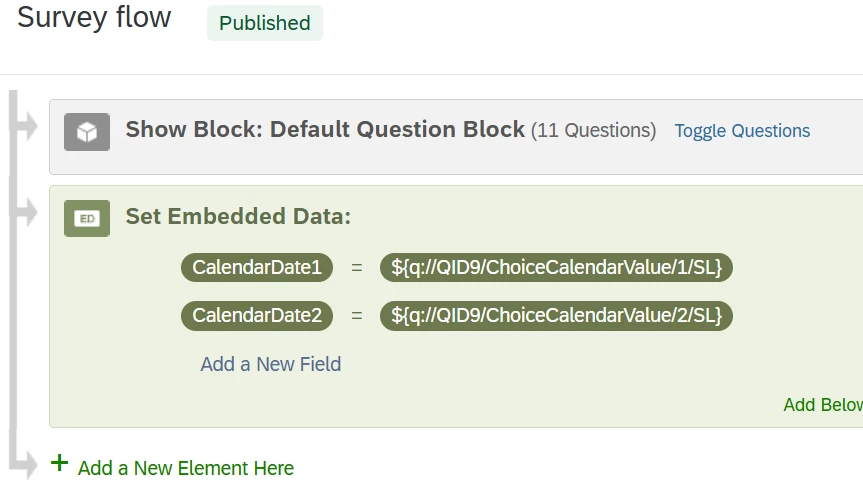This screenshot has height=486, width=863.
Task: Edit the ChoiceCalendarValue/2/SL value pill
Action: [x=556, y=315]
